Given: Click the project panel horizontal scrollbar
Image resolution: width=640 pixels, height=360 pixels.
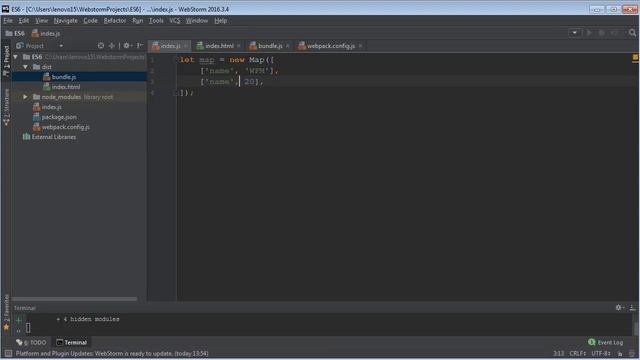Looking at the screenshot, I should pyautogui.click(x=75, y=299).
